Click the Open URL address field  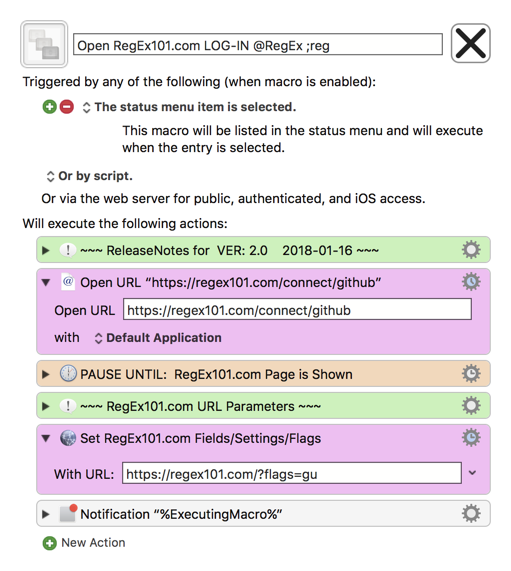(x=297, y=310)
